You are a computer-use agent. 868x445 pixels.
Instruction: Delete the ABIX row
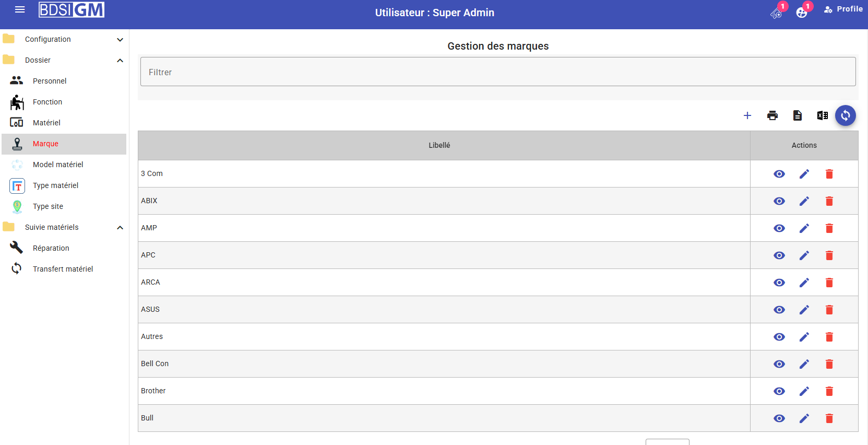click(x=829, y=201)
